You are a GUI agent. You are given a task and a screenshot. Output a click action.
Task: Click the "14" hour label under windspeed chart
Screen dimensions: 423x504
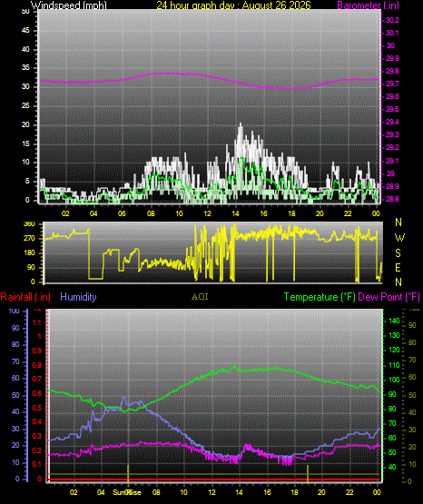point(235,213)
